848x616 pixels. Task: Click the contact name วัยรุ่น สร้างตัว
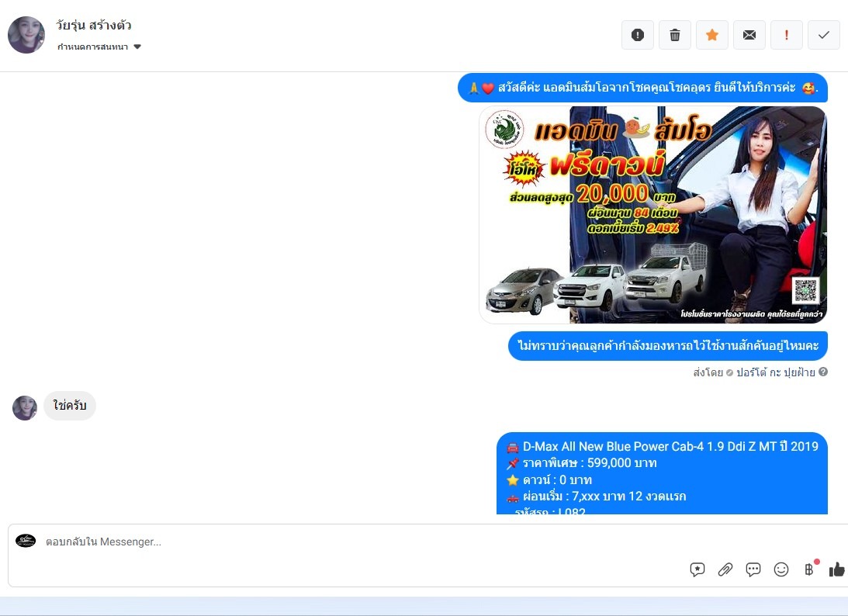(x=93, y=26)
